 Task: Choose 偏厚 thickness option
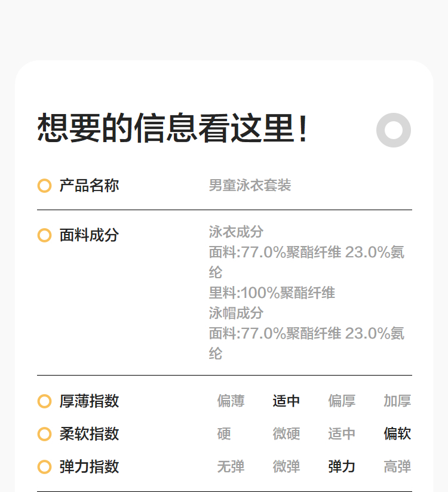tap(342, 401)
